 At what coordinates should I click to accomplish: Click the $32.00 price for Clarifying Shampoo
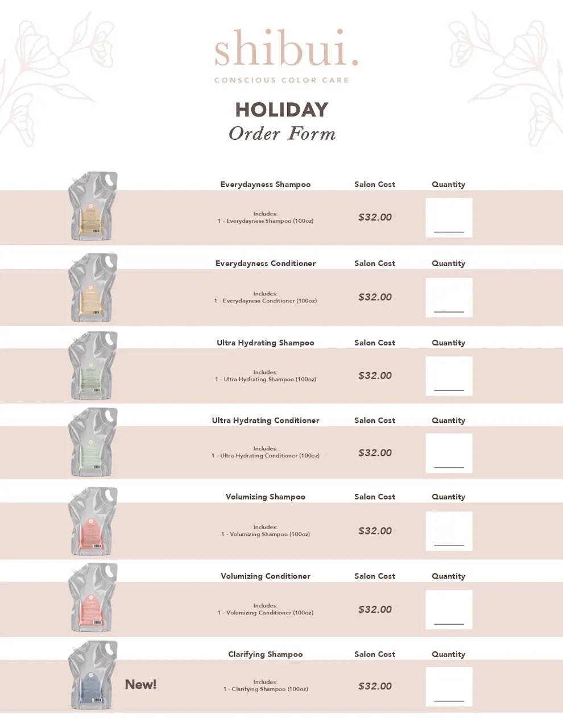pos(375,686)
